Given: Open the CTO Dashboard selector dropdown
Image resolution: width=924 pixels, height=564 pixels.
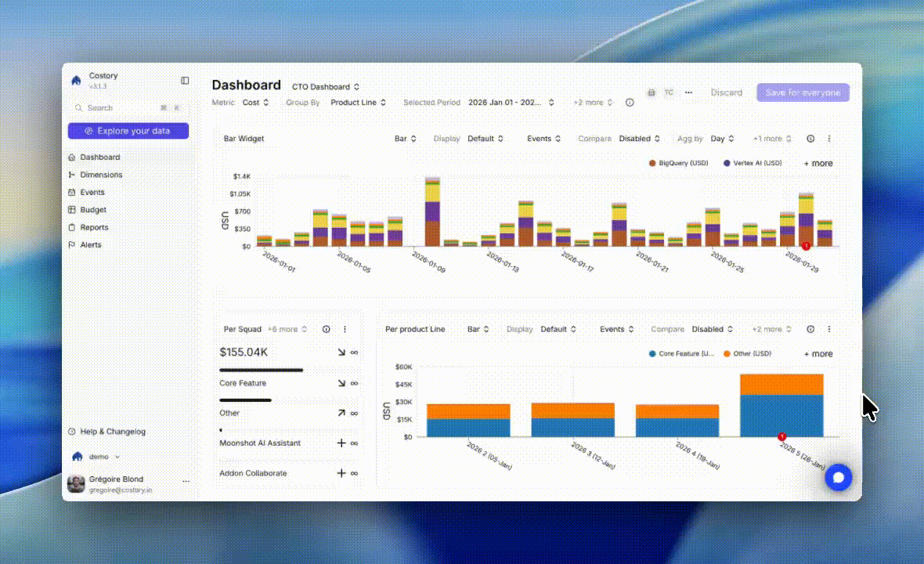Looking at the screenshot, I should [x=326, y=87].
